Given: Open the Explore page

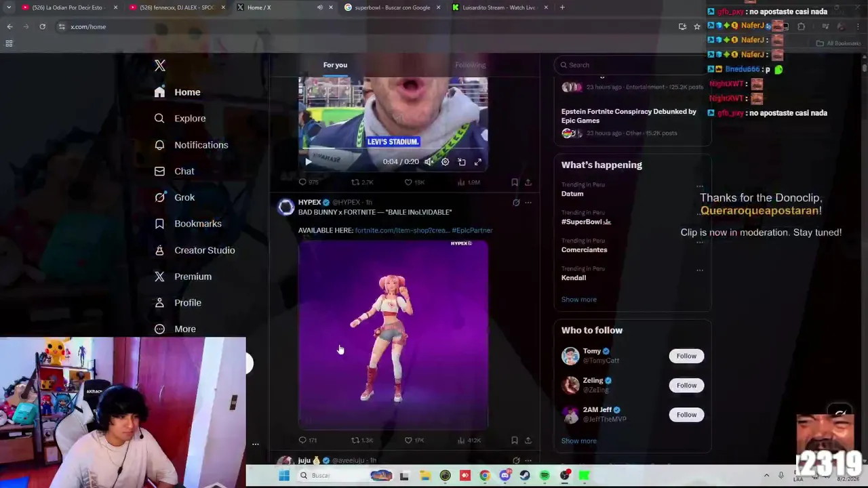Looking at the screenshot, I should click(180, 118).
